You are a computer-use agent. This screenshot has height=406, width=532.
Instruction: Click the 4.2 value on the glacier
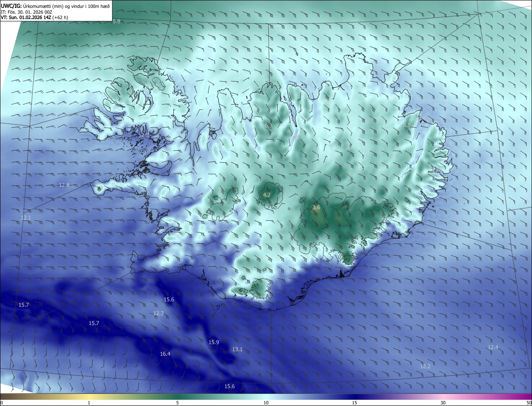point(267,195)
